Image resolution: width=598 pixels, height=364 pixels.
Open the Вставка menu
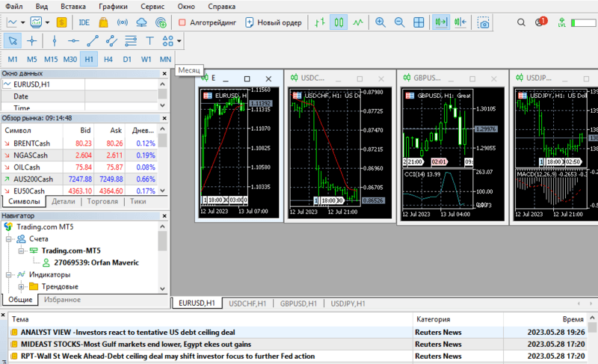click(x=73, y=7)
